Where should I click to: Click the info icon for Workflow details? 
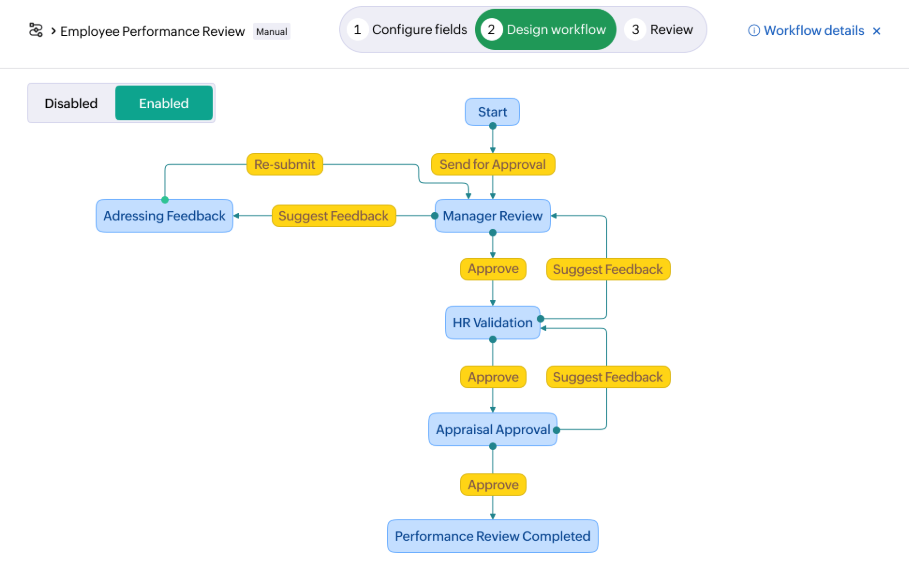point(754,31)
